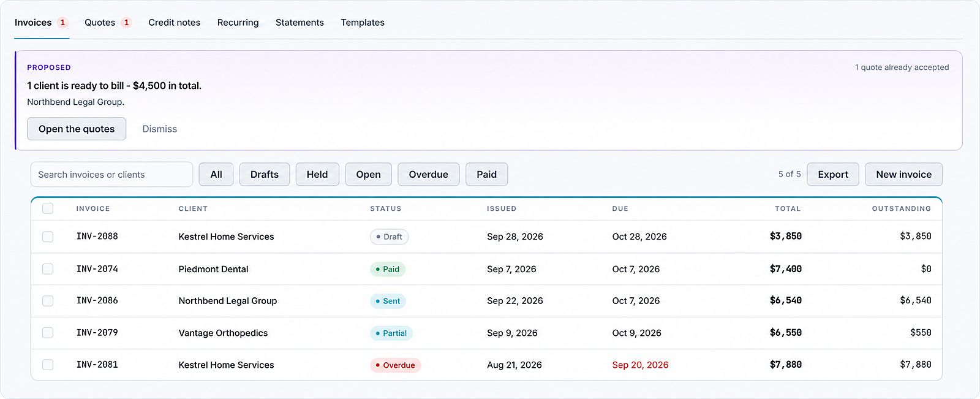Sort by the STATUS column header

[386, 208]
